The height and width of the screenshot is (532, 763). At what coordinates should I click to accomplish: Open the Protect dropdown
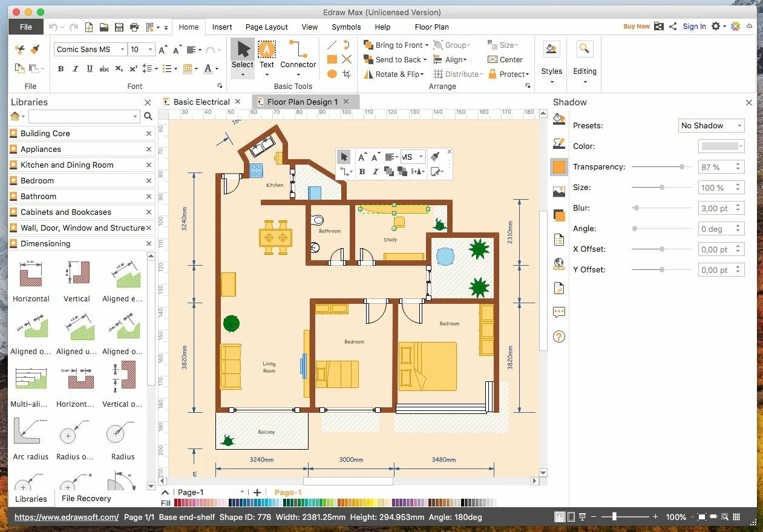[509, 74]
